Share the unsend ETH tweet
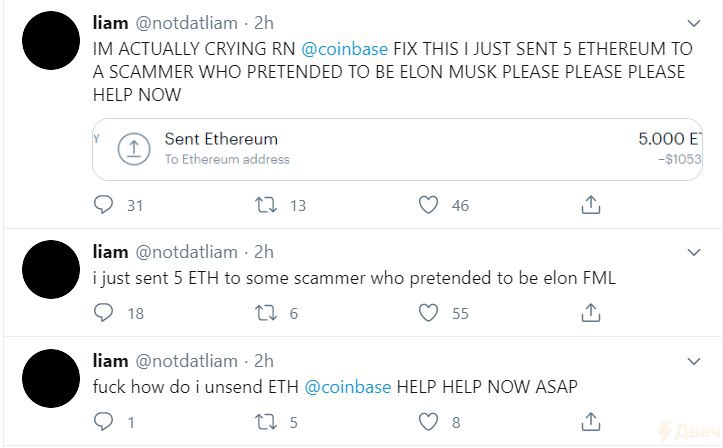 click(591, 422)
